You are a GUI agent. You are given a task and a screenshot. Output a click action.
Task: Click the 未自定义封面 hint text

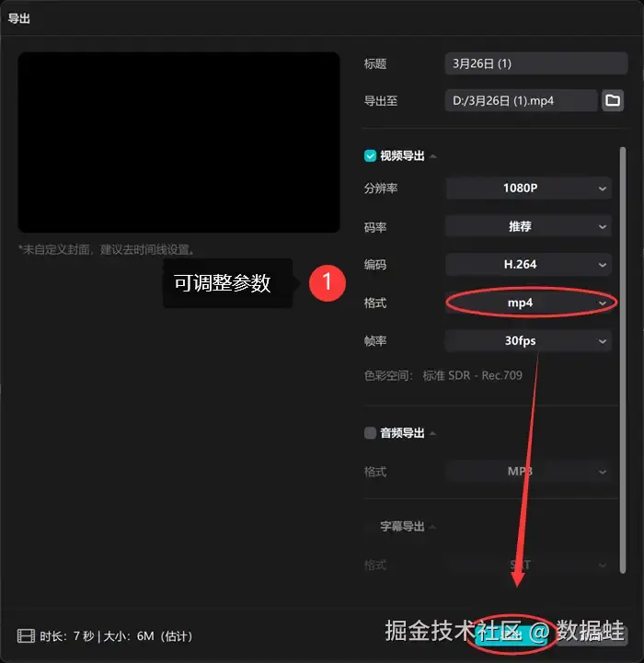(107, 249)
